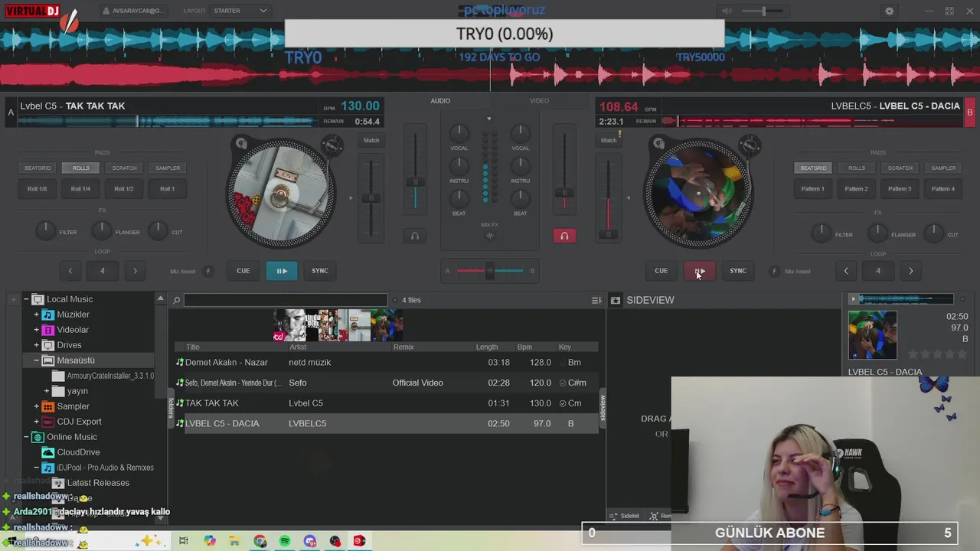Expand the Müzikler folder
Screen dimensions: 980x551
[x=36, y=315]
